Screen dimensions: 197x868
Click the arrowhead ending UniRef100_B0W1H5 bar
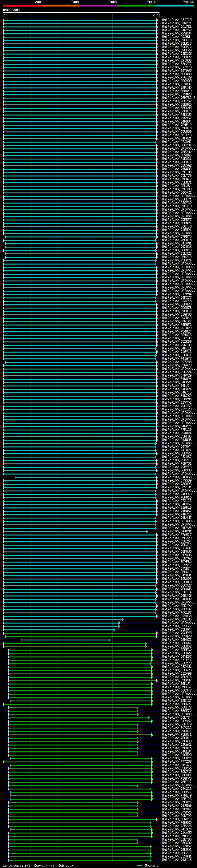(x=123, y=619)
